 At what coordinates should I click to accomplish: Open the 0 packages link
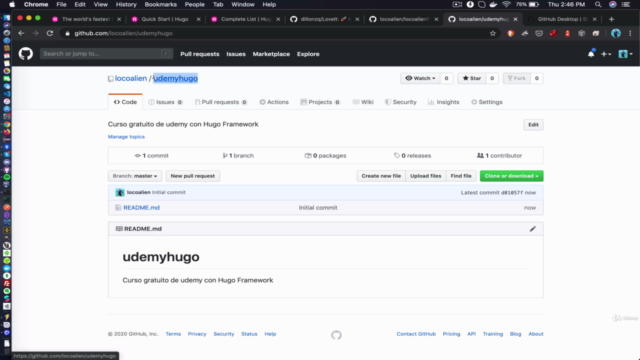point(325,156)
